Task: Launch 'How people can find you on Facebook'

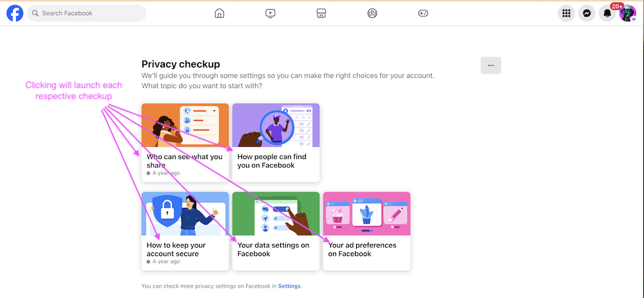Action: coord(276,161)
